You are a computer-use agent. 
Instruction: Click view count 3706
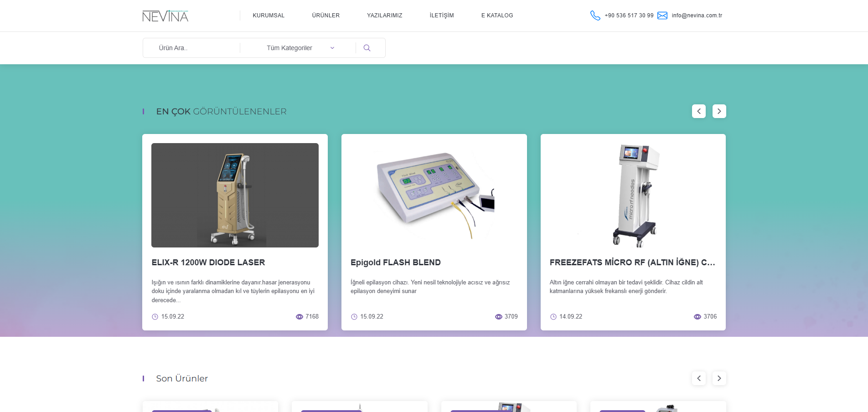(710, 317)
